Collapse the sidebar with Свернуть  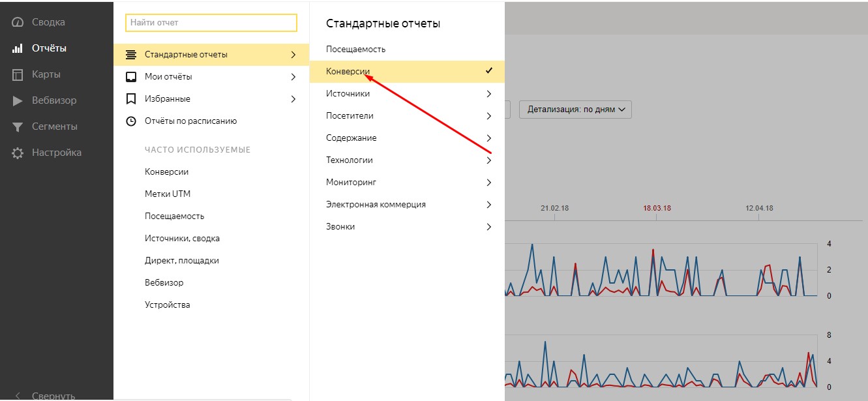pyautogui.click(x=45, y=395)
